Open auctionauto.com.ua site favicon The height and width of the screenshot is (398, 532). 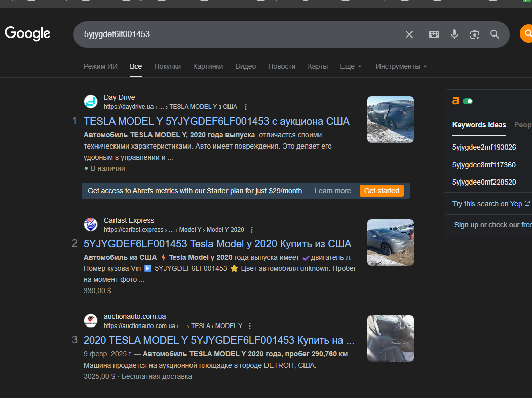point(91,320)
